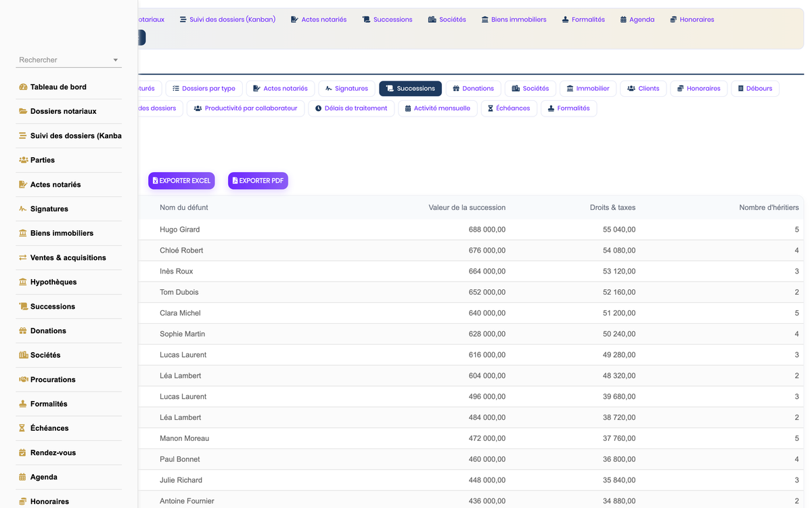Image resolution: width=812 pixels, height=508 pixels.
Task: Select the Chloé Robert row name
Action: [x=181, y=251]
